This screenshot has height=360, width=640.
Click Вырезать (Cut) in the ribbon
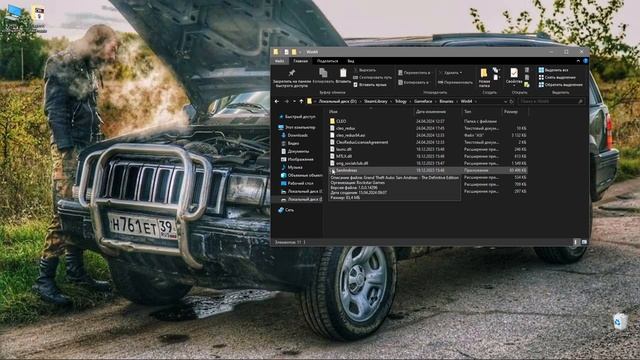pos(364,70)
